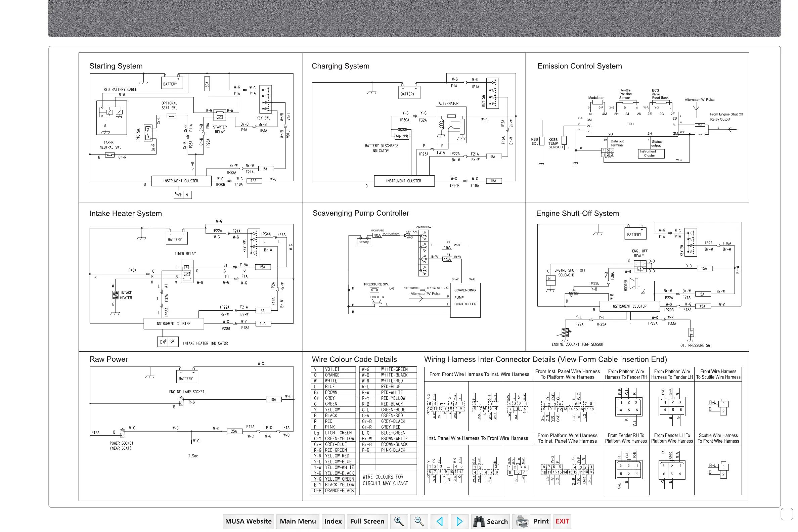Click ENGINE COOLANT TEMP SENSOR label

pyautogui.click(x=577, y=344)
